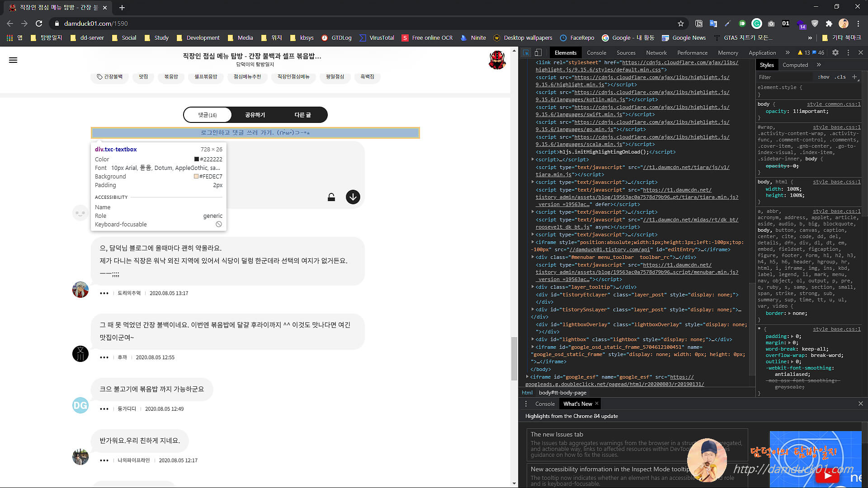This screenshot has height=488, width=868.
Task: Click the 공유하기 share button
Action: click(255, 115)
